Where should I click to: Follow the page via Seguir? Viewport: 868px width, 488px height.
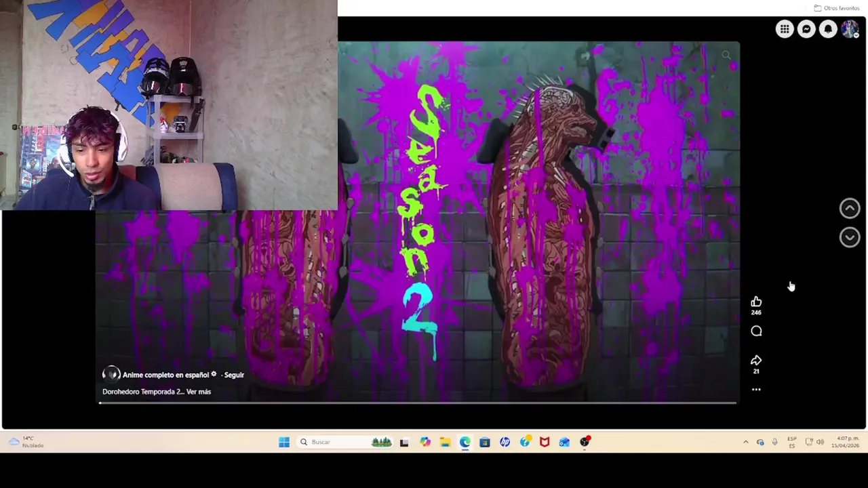(x=234, y=375)
